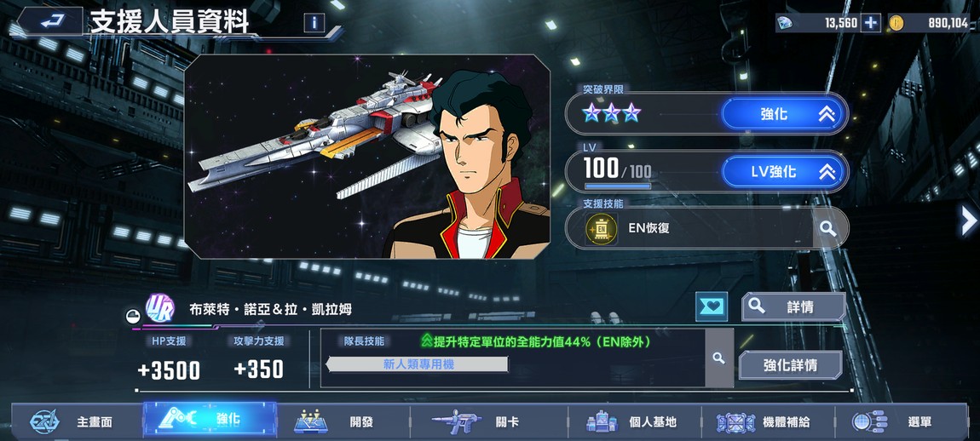The width and height of the screenshot is (980, 441).
Task: Expand the LV強化 upgrade option
Action: pos(784,171)
